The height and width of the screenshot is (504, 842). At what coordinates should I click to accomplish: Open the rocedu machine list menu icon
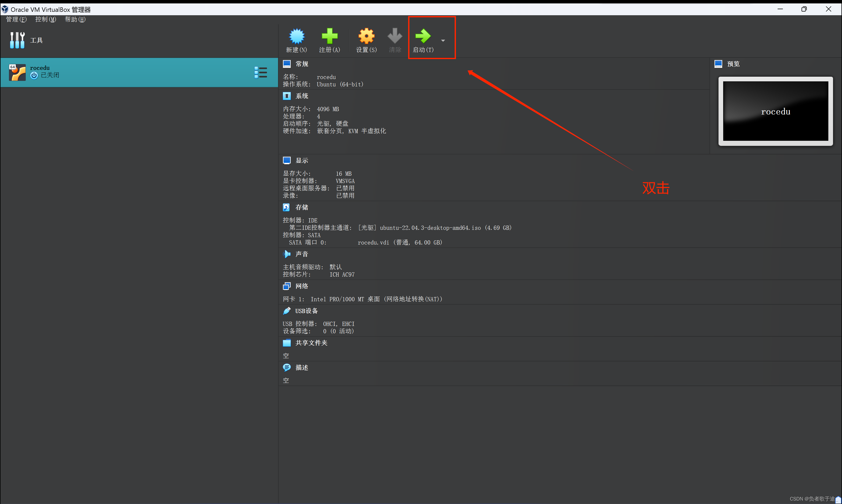[261, 72]
